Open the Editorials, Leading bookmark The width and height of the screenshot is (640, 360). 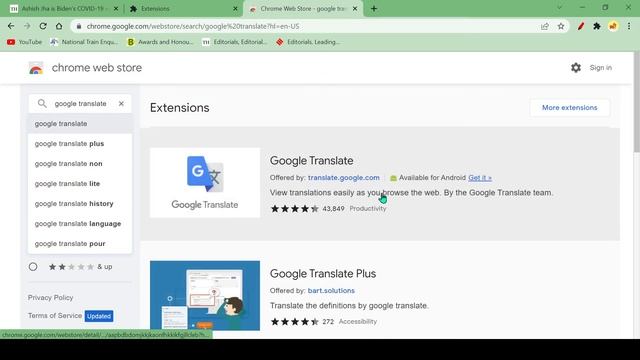308,42
